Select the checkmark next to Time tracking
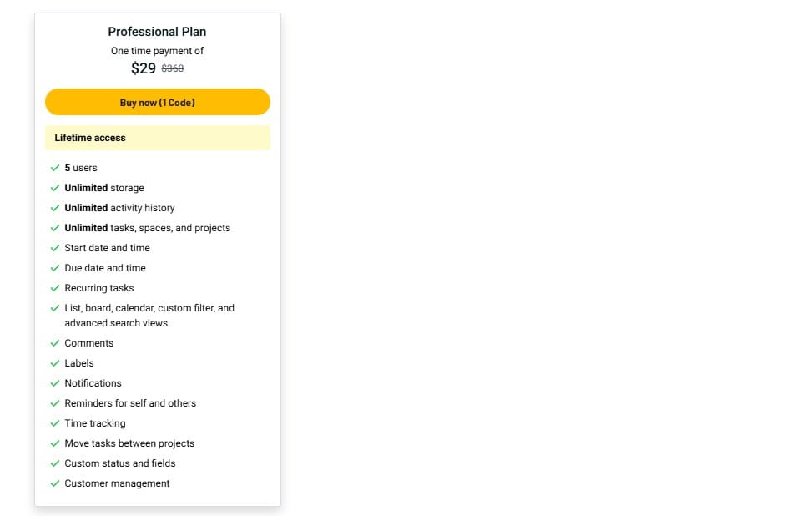 55,423
